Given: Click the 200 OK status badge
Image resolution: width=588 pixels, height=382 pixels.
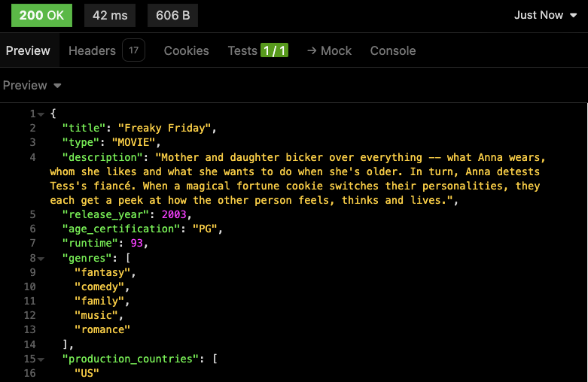Looking at the screenshot, I should (41, 15).
